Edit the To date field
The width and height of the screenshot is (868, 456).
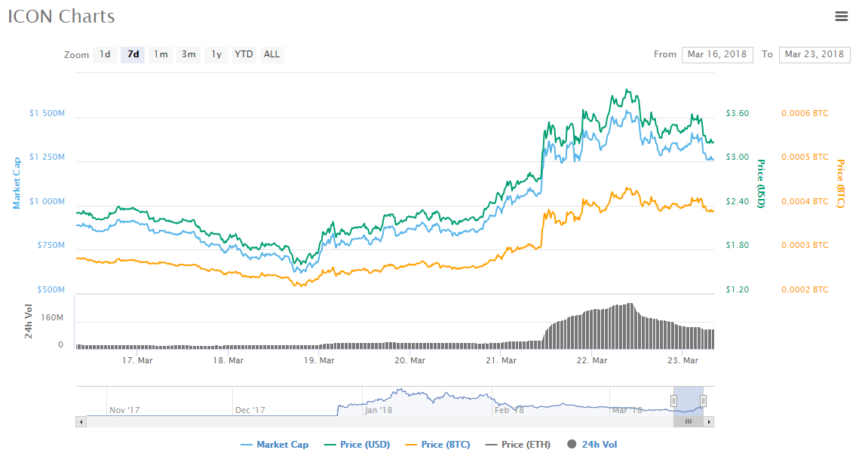pyautogui.click(x=814, y=54)
